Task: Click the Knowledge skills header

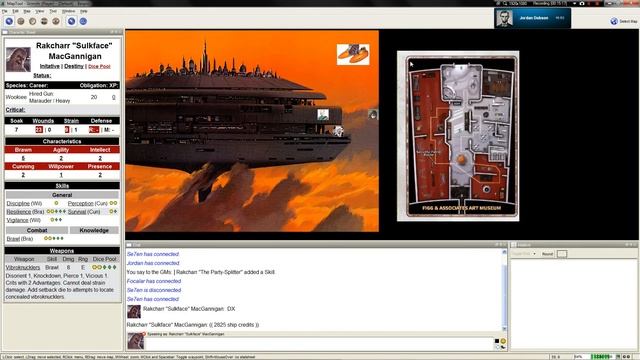Action: point(94,230)
